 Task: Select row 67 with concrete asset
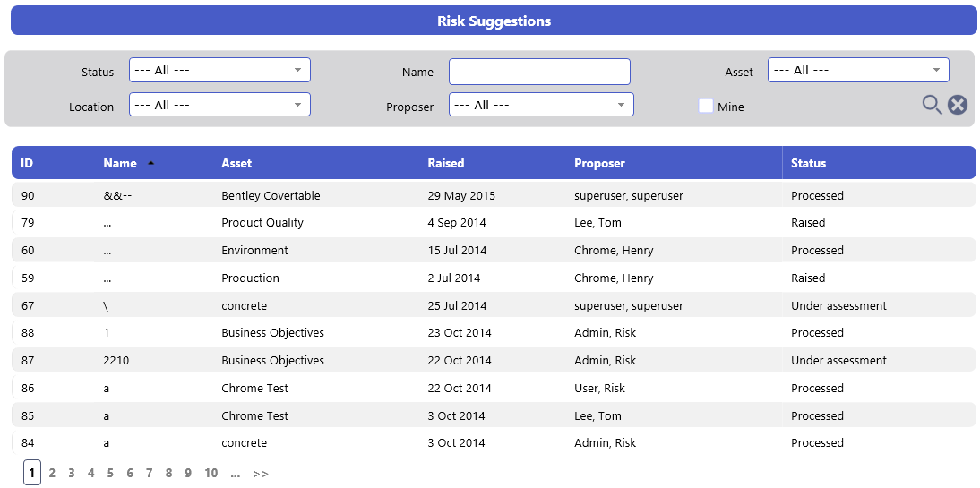[x=494, y=305]
